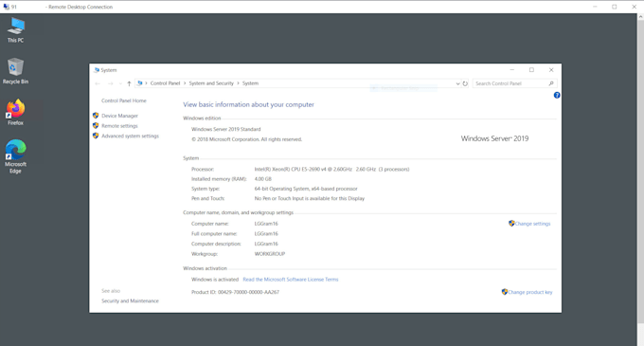
Task: Click Change settings link
Action: pyautogui.click(x=532, y=224)
